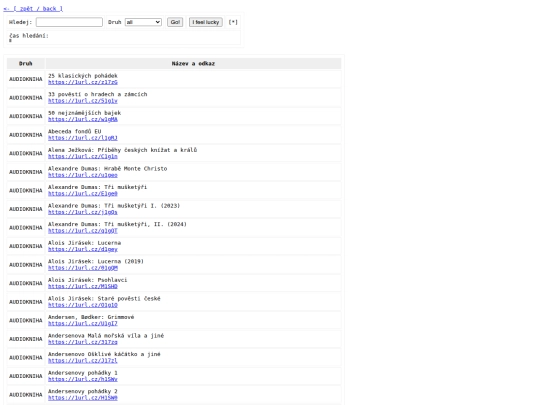Screen dimensions: 540x405
Task: Open the 1url.cz link for 25 klasických pohádek
Action: (x=83, y=82)
